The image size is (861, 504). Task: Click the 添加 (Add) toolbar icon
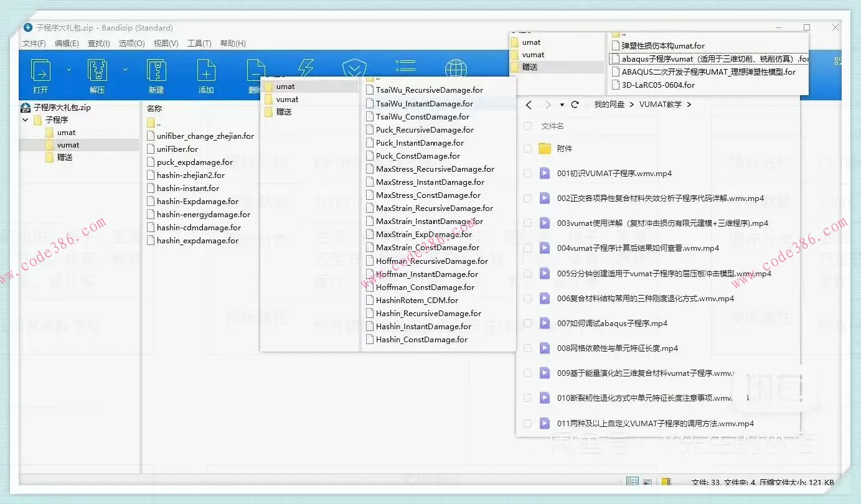206,70
